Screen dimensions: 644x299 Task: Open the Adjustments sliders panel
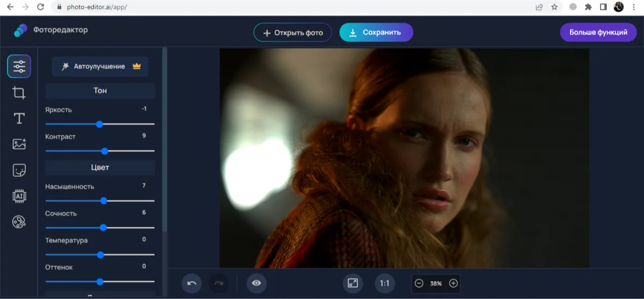(19, 67)
